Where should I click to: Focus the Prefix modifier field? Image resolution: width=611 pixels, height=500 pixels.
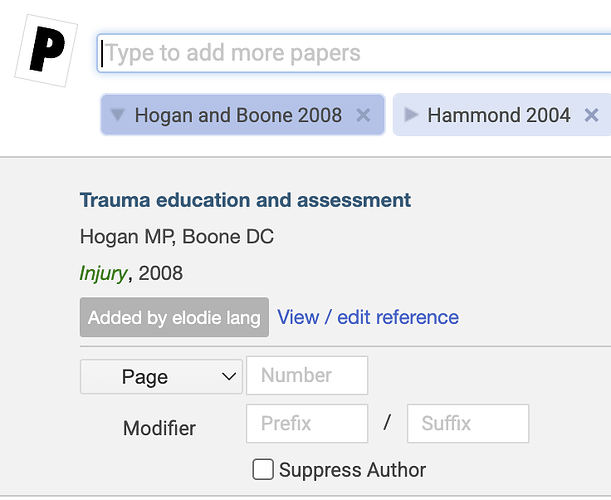click(x=307, y=424)
